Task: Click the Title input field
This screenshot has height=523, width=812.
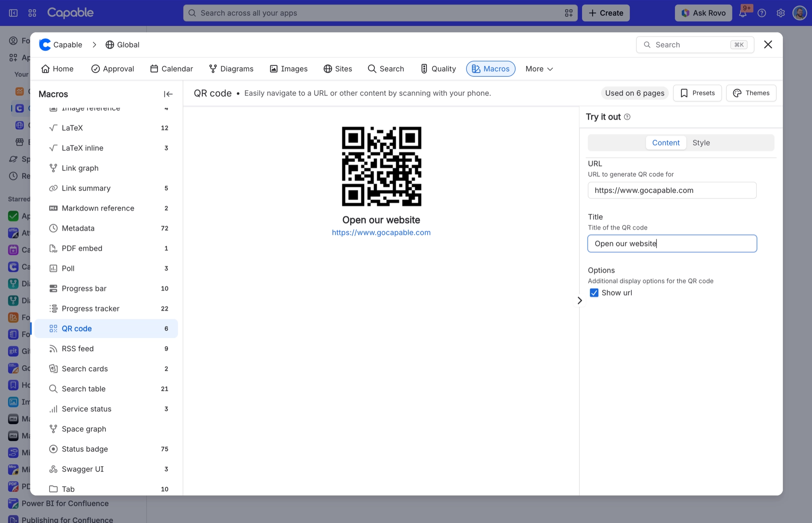Action: [x=672, y=244]
